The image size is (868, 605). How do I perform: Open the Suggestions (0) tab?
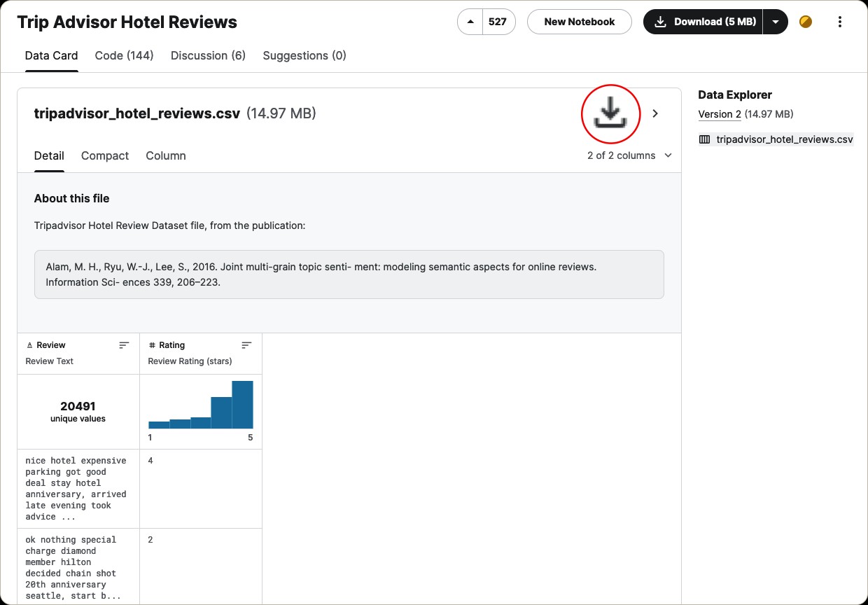click(304, 55)
